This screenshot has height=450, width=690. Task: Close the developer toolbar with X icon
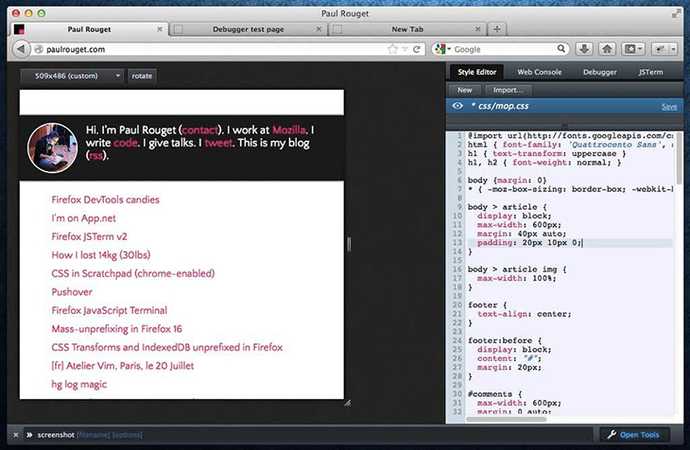coord(16,435)
